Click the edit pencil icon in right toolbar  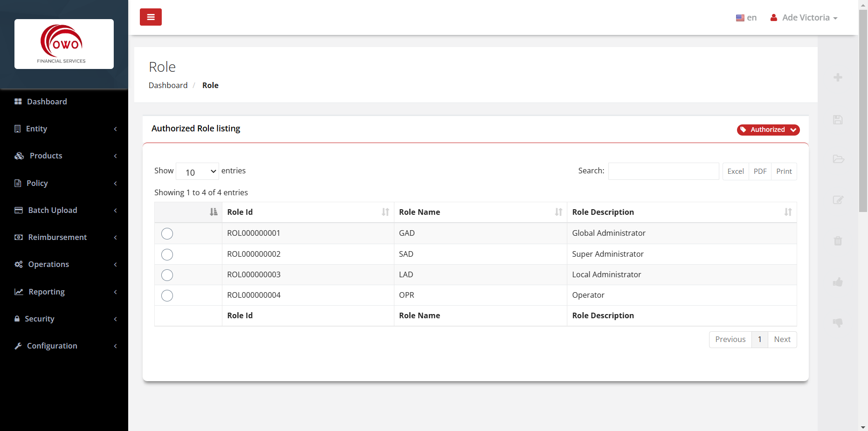point(838,200)
